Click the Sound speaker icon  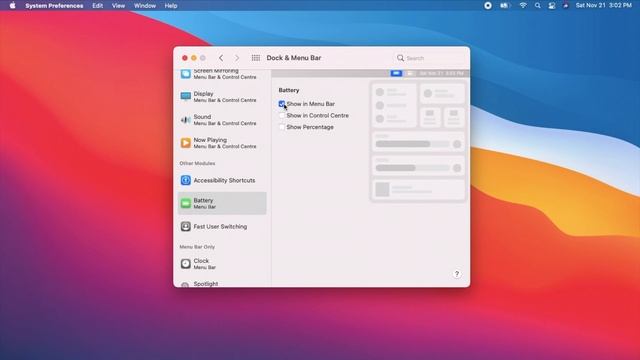pos(186,120)
